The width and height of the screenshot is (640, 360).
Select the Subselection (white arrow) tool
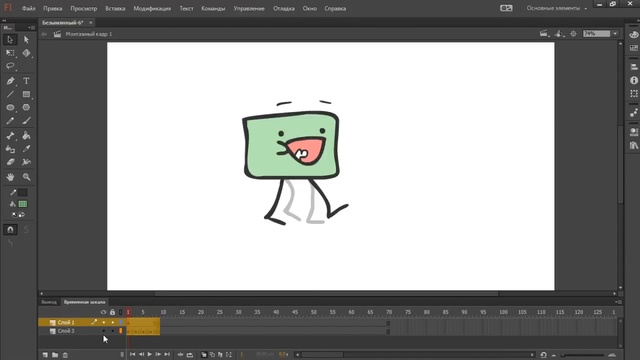coord(26,40)
